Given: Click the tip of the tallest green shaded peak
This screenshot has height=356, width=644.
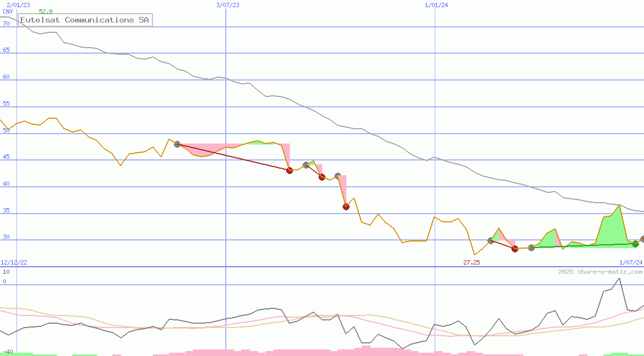Looking at the screenshot, I should (619, 205).
